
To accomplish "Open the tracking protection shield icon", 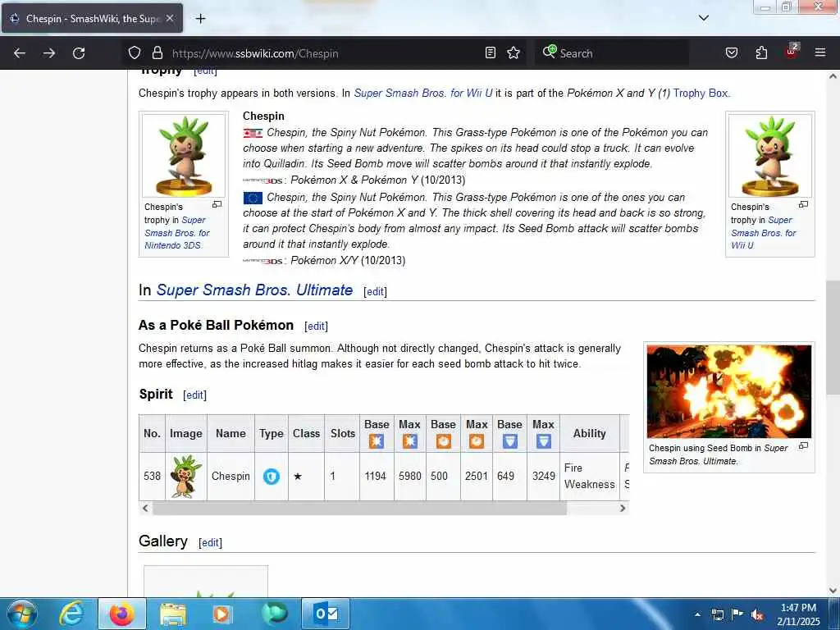I will (135, 52).
